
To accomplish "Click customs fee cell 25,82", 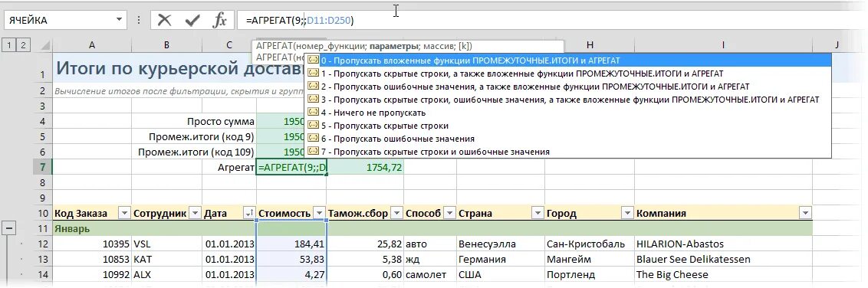I will [x=365, y=244].
